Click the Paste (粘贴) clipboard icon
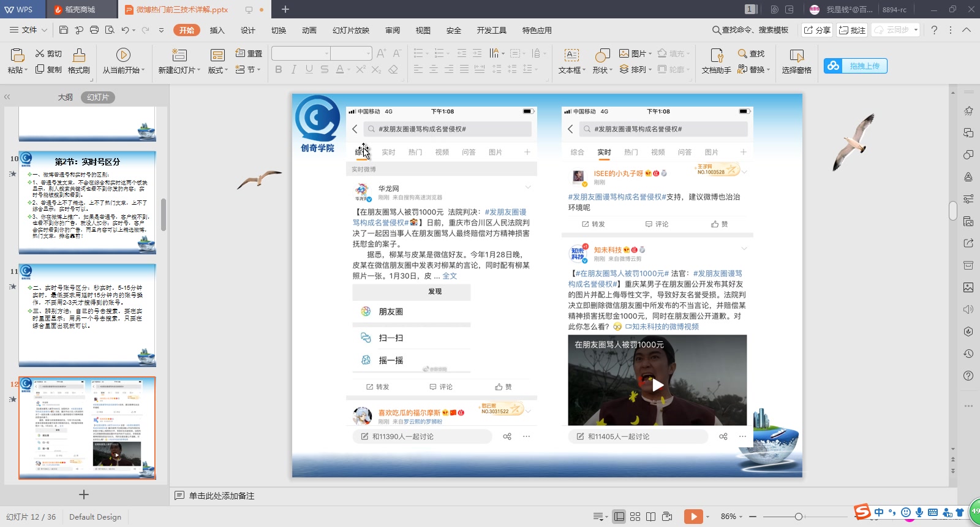 tap(18, 55)
